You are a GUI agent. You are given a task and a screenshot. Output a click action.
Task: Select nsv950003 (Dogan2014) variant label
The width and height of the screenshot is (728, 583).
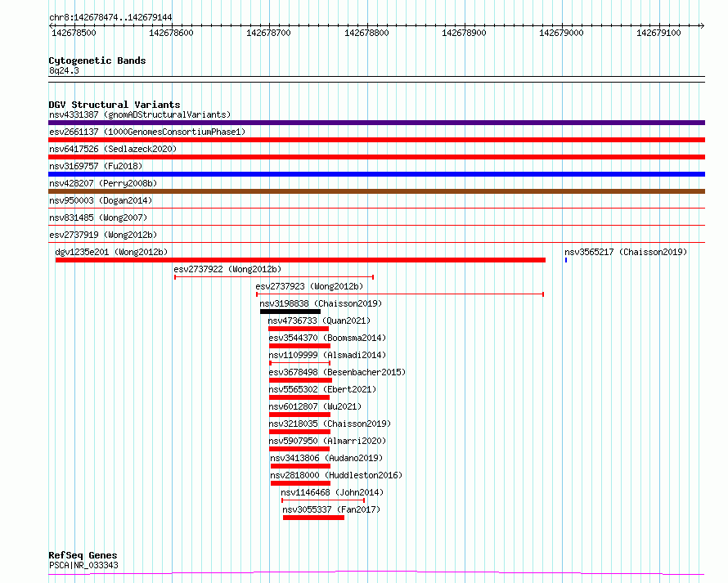pyautogui.click(x=101, y=200)
